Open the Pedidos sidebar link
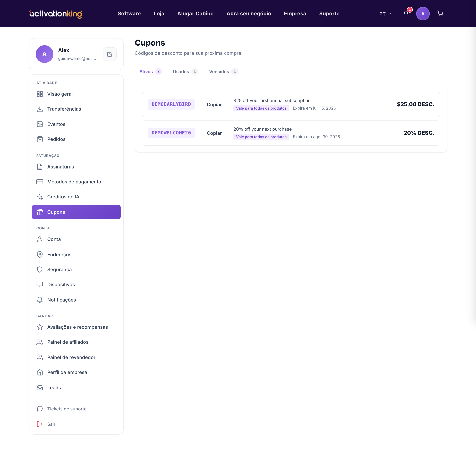This screenshot has height=455, width=476. (76, 139)
